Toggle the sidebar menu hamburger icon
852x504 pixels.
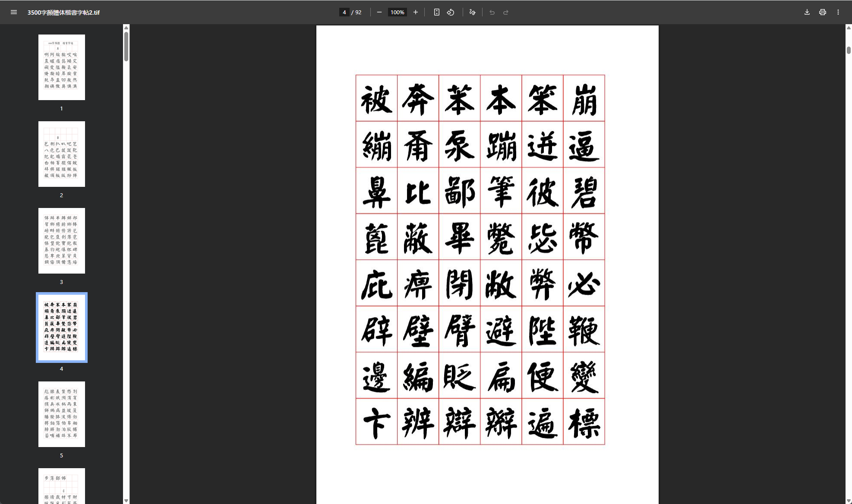(x=14, y=12)
